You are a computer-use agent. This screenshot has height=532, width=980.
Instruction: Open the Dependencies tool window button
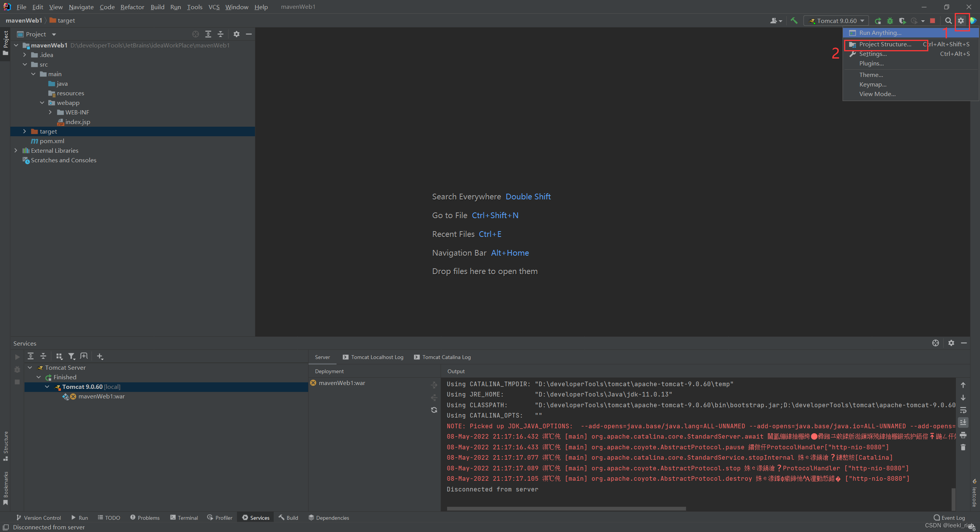click(x=329, y=517)
